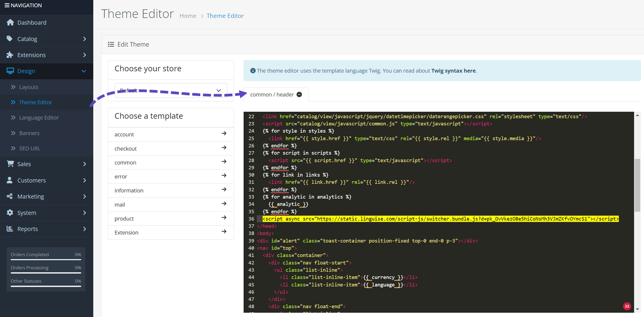
Task: Click highlighted linguise script line 36
Action: (440, 219)
